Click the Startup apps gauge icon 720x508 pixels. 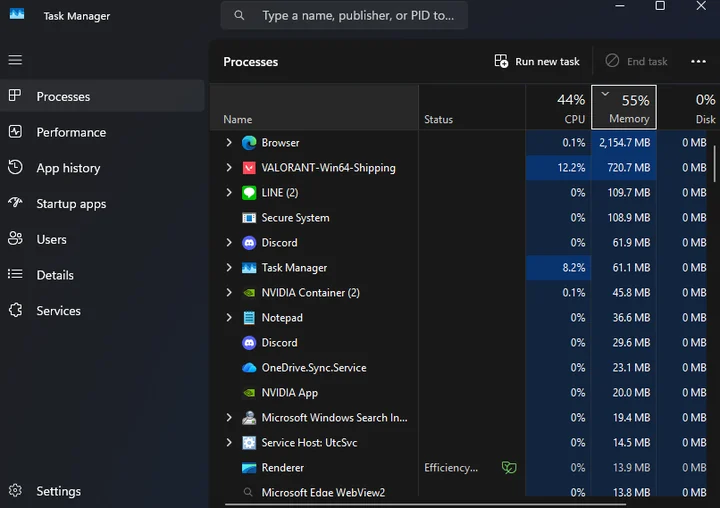coord(15,203)
